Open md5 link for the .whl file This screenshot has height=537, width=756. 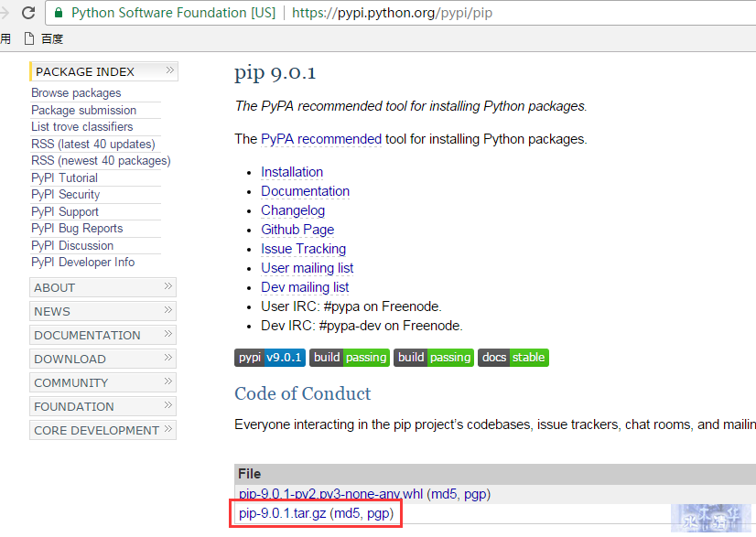coord(444,494)
